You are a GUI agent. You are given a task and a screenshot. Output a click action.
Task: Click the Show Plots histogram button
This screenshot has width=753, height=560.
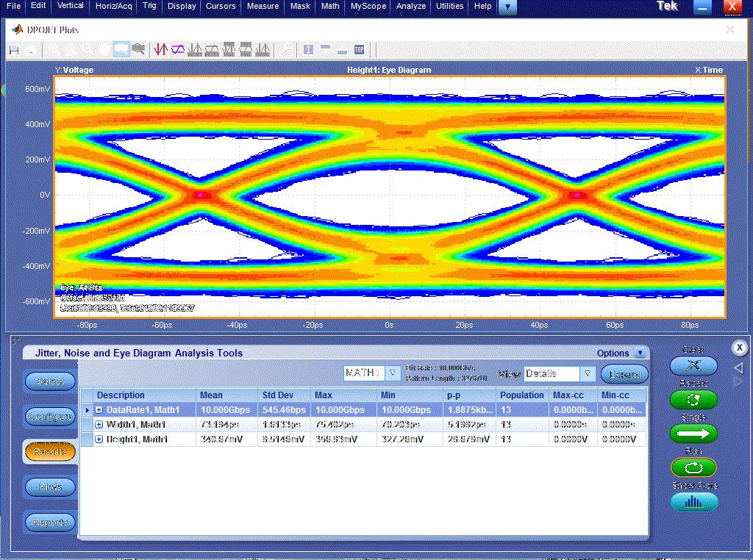click(x=694, y=503)
